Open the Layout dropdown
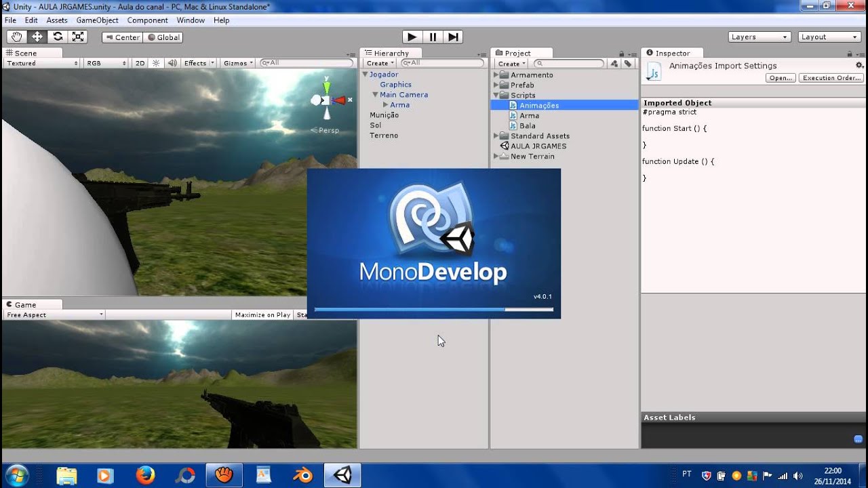Image resolution: width=868 pixels, height=488 pixels. pos(829,37)
